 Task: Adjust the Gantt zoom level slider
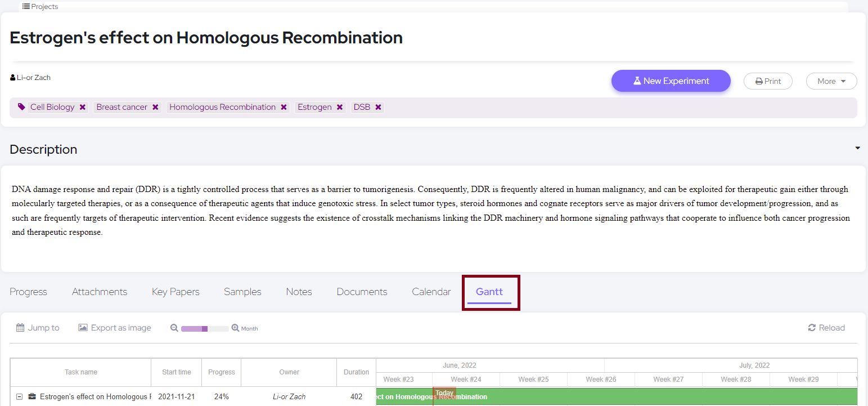pyautogui.click(x=205, y=328)
